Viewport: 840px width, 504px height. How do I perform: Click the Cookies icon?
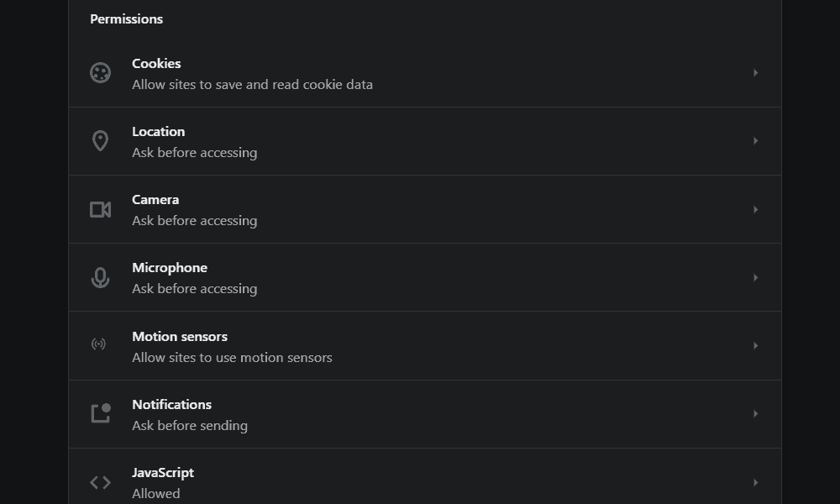[x=100, y=73]
